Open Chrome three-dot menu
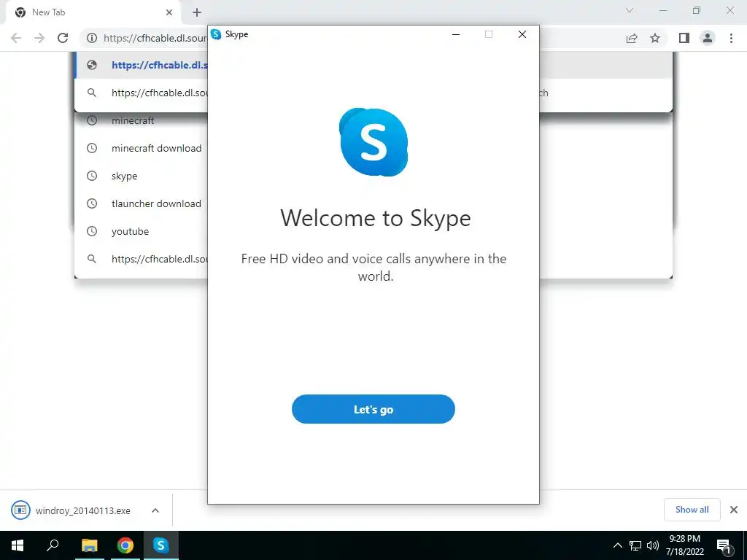 731,38
